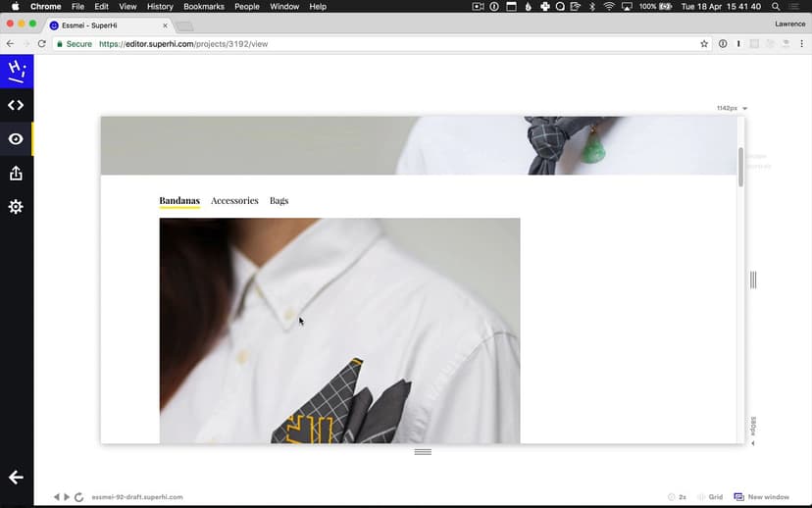Toggle the 2x zoom option
The image size is (812, 508).
click(677, 497)
